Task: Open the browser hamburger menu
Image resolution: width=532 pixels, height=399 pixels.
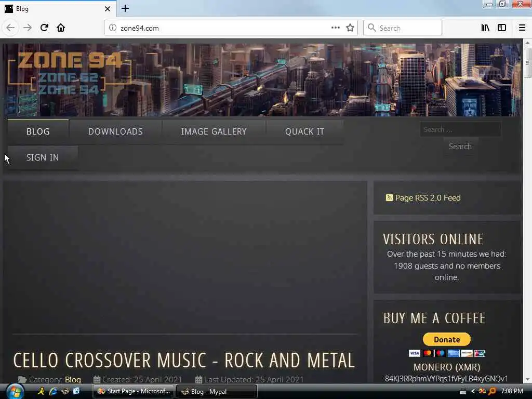Action: (x=522, y=28)
